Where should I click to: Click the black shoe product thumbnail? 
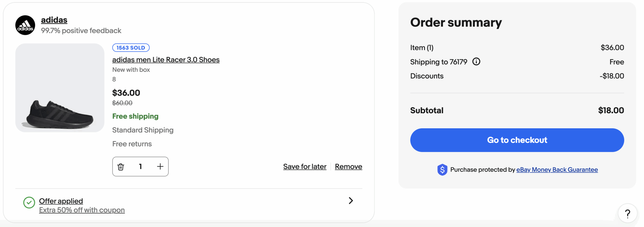pyautogui.click(x=60, y=88)
